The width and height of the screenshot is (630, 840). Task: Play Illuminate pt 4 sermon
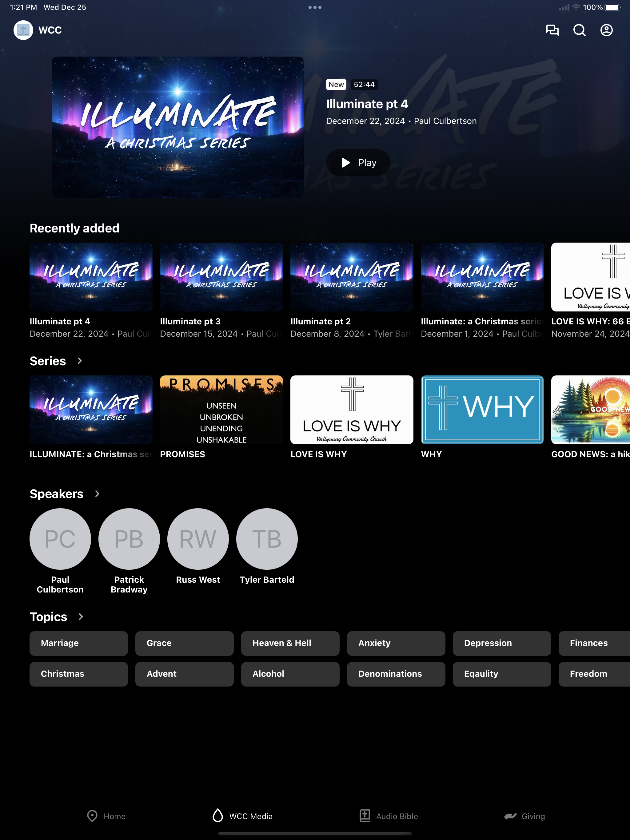click(x=358, y=163)
